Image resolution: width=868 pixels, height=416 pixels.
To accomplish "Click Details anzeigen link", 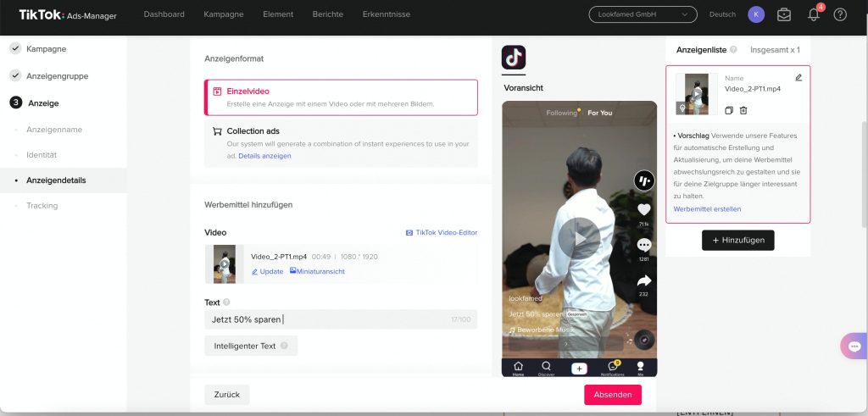I will tap(264, 156).
